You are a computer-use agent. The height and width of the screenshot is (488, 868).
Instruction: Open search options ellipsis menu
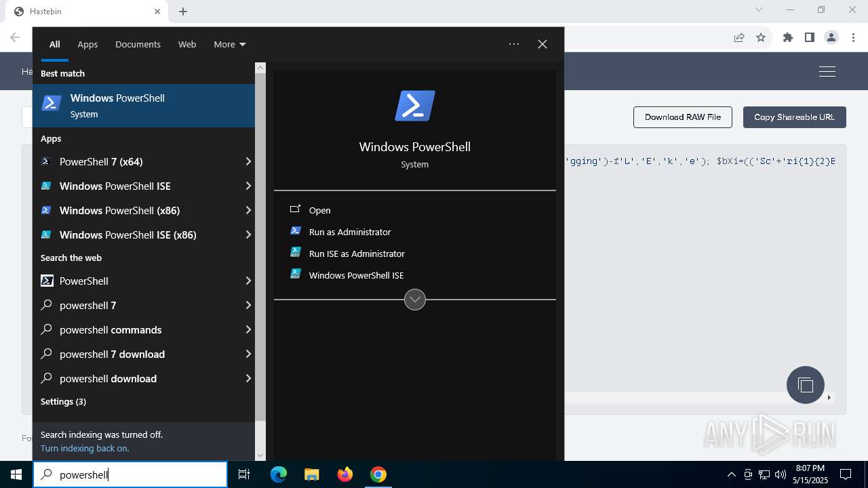point(514,44)
